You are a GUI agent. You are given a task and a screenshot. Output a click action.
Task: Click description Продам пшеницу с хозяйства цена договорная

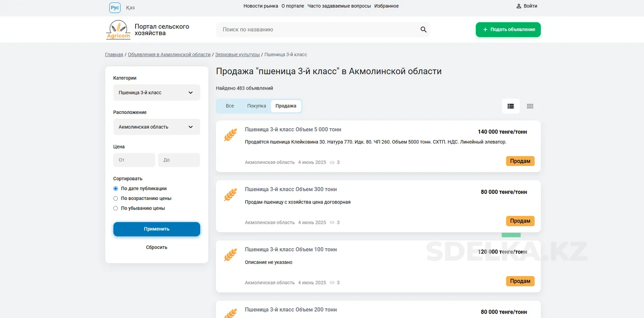298,202
